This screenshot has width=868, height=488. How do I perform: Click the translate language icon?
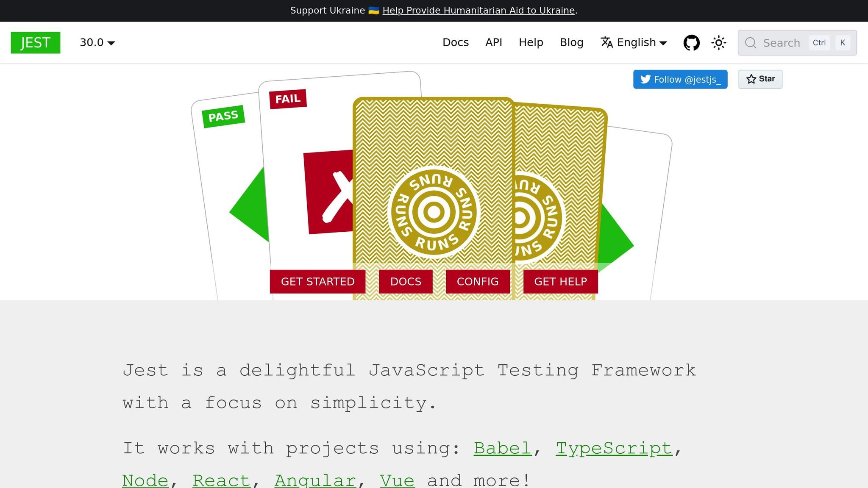point(606,42)
